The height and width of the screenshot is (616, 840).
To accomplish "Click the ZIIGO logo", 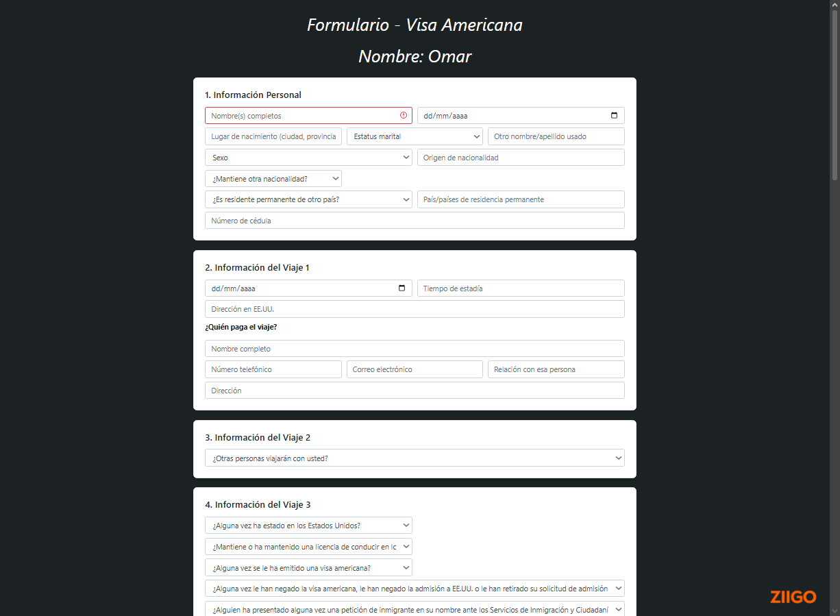I will click(x=793, y=597).
